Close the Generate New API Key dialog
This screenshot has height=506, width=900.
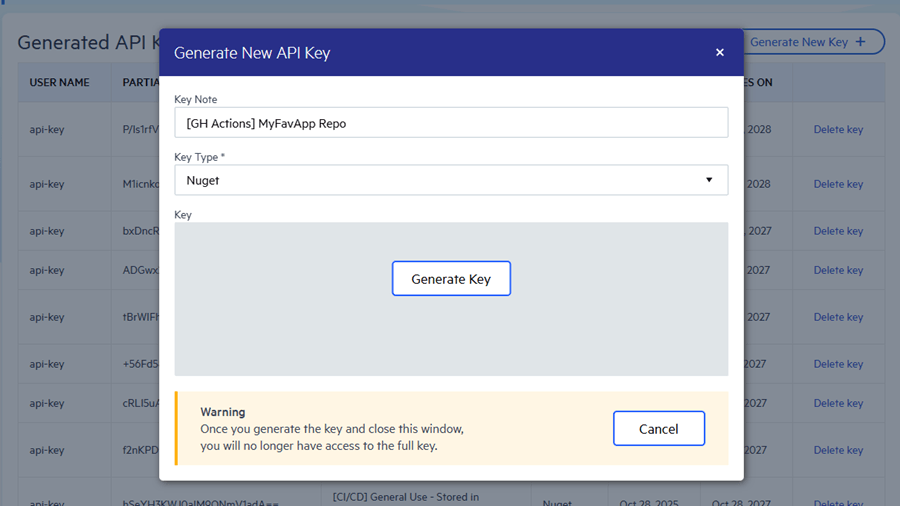[x=719, y=52]
